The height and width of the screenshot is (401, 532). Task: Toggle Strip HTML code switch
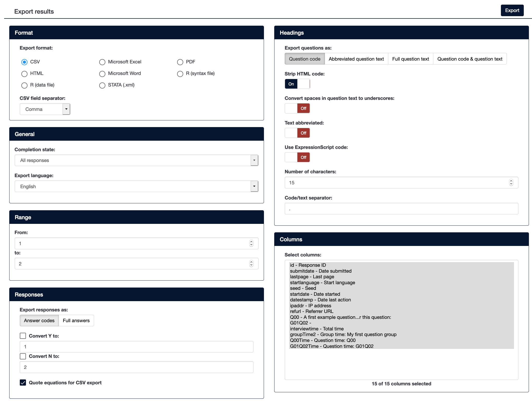tap(297, 84)
